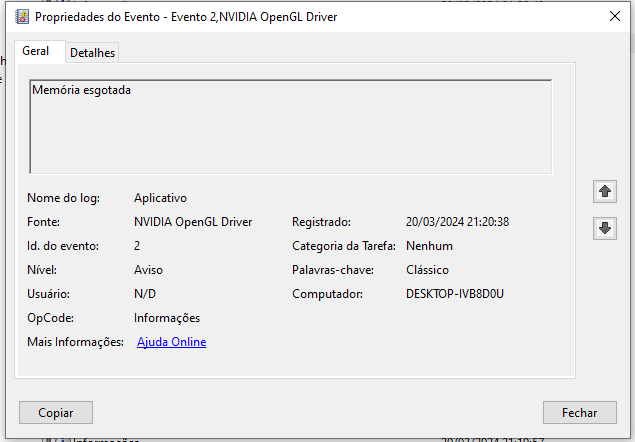Image resolution: width=635 pixels, height=442 pixels.
Task: Click the Copiar button
Action: 56,412
